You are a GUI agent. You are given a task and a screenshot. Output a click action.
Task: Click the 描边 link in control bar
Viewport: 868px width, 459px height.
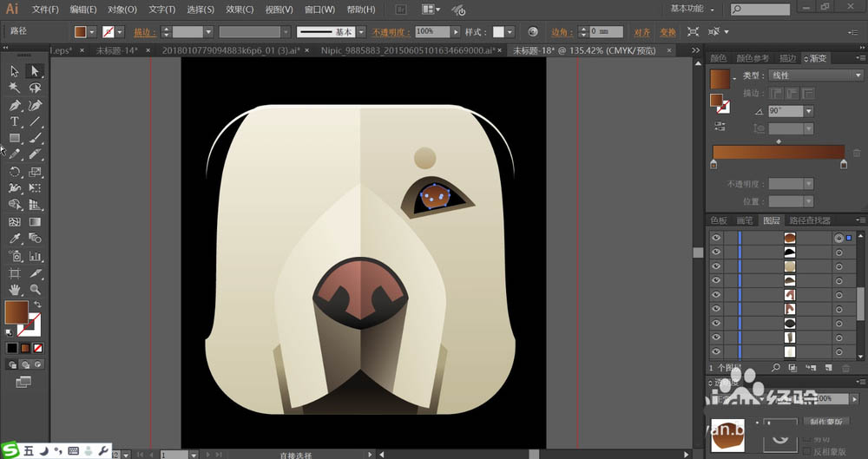coord(145,32)
